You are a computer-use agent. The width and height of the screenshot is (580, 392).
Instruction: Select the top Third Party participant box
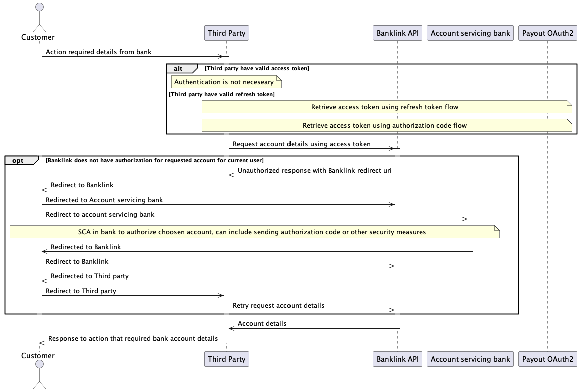pos(227,33)
